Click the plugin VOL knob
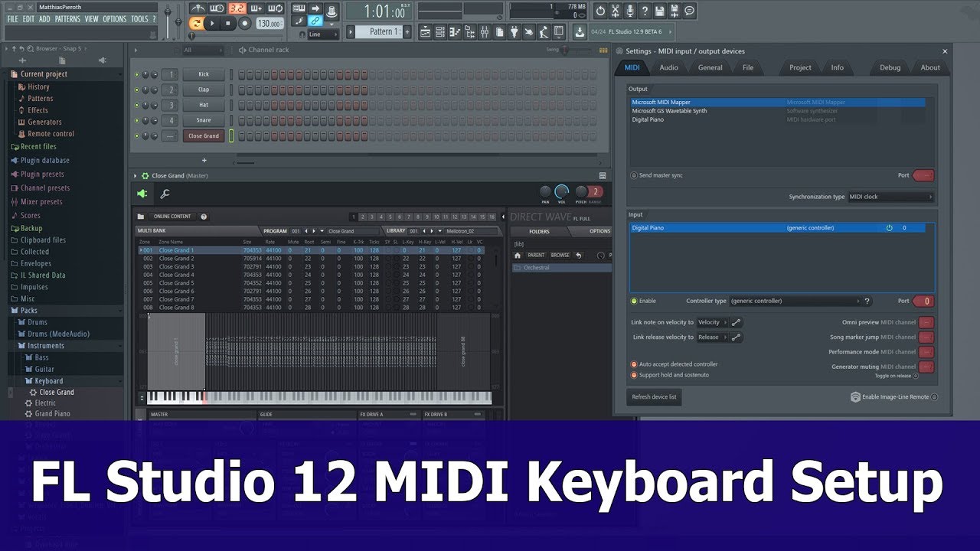980x551 pixels. pyautogui.click(x=561, y=191)
